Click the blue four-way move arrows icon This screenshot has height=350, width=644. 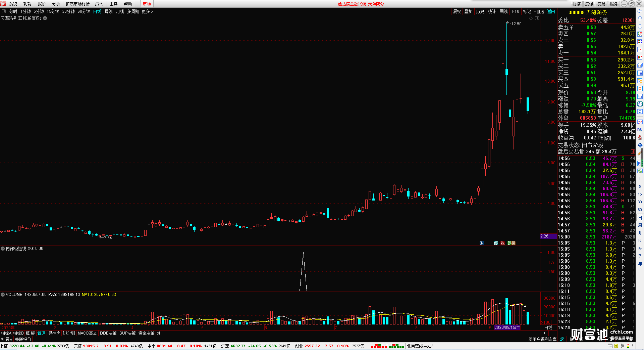[640, 145]
